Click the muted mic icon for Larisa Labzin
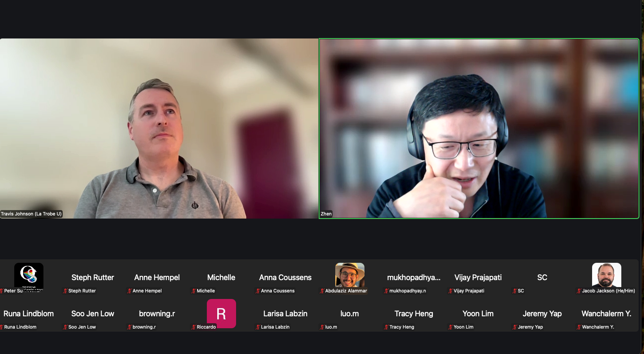Viewport: 644px width, 354px height. coord(258,327)
